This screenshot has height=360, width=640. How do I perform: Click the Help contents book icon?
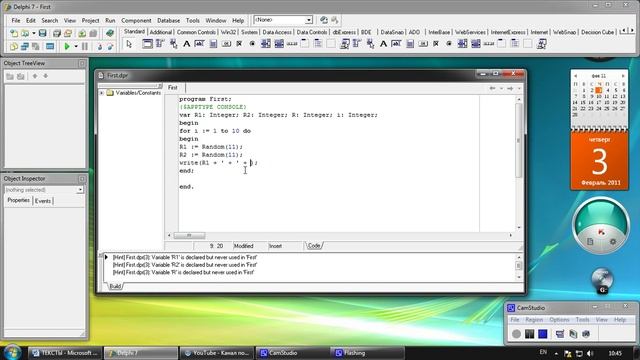(x=109, y=33)
